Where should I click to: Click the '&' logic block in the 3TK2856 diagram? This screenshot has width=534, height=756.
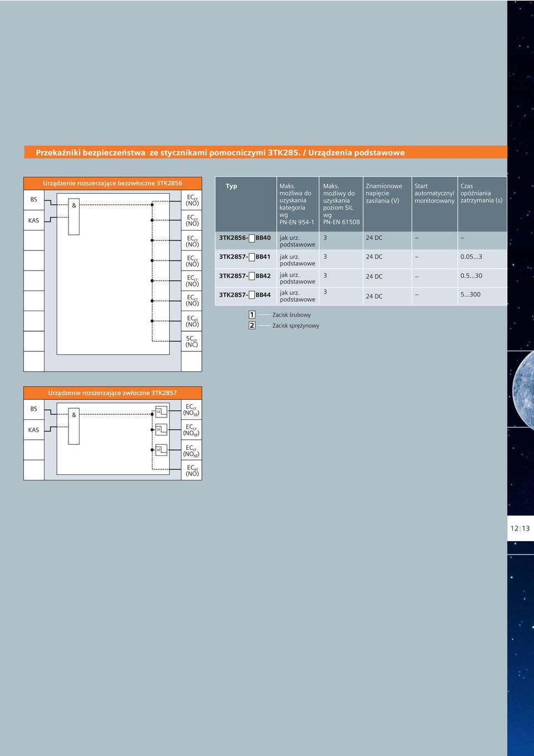point(74,217)
